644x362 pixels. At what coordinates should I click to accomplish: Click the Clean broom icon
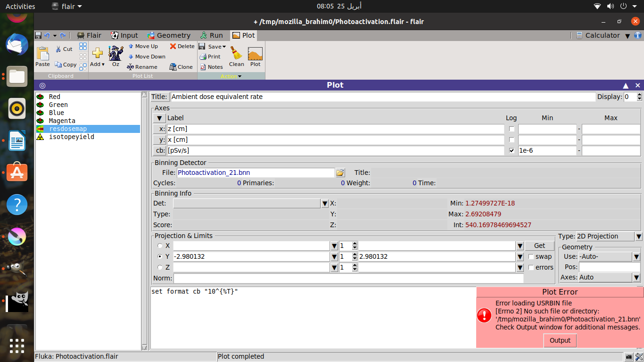click(236, 54)
